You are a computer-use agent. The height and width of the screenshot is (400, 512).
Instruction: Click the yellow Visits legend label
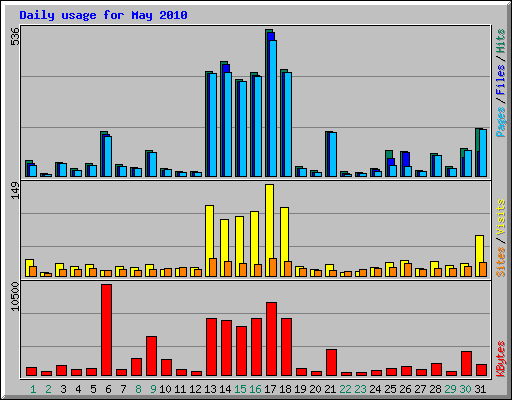(x=501, y=217)
